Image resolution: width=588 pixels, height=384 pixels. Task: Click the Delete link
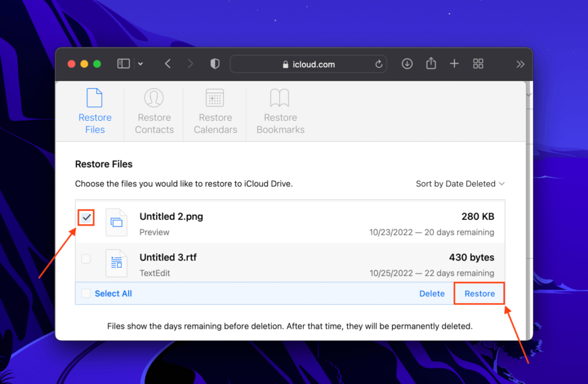coord(432,293)
